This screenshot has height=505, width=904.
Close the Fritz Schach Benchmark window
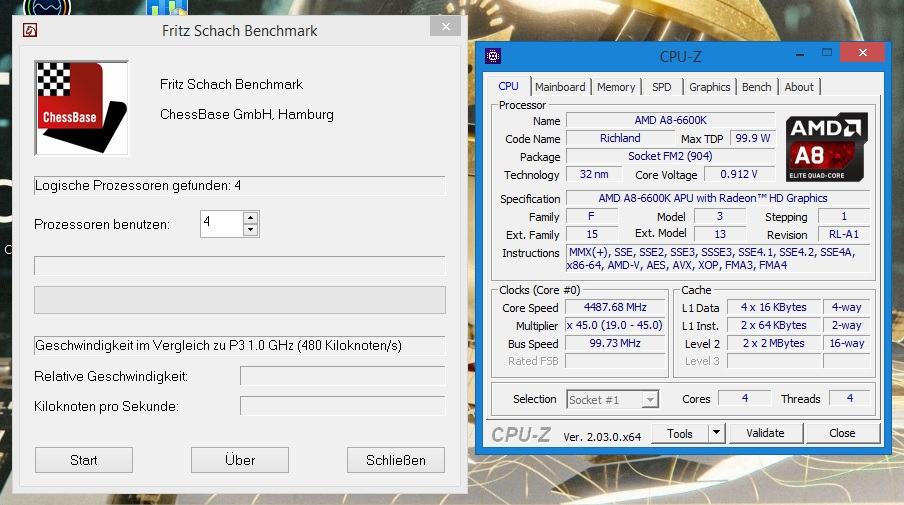pos(446,27)
